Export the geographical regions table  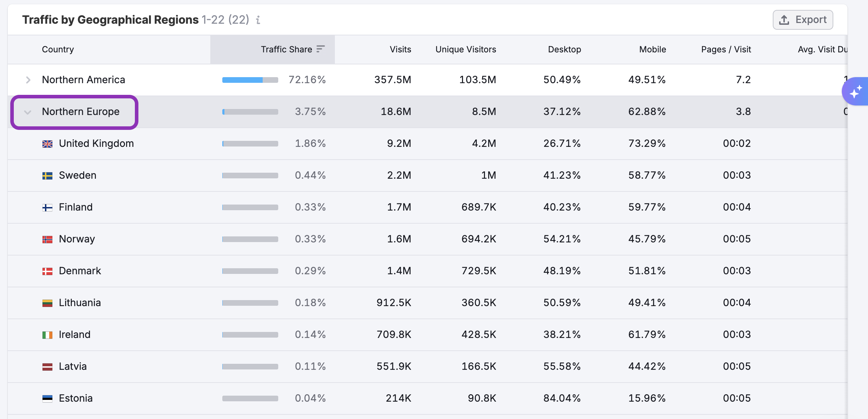tap(803, 20)
